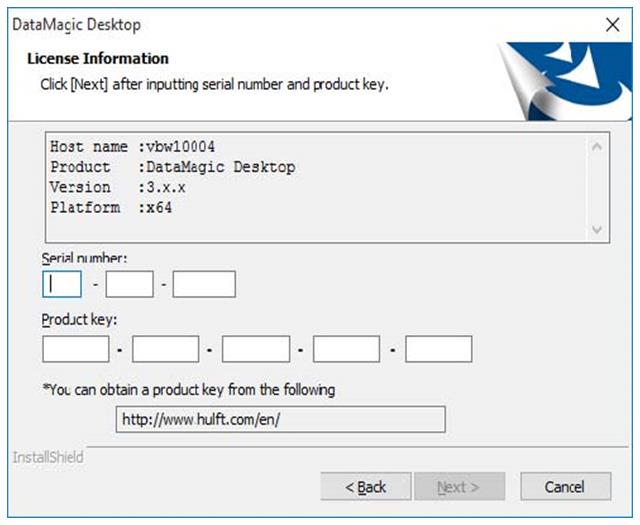Click the Product key label
640x525 pixels.
[x=79, y=321]
